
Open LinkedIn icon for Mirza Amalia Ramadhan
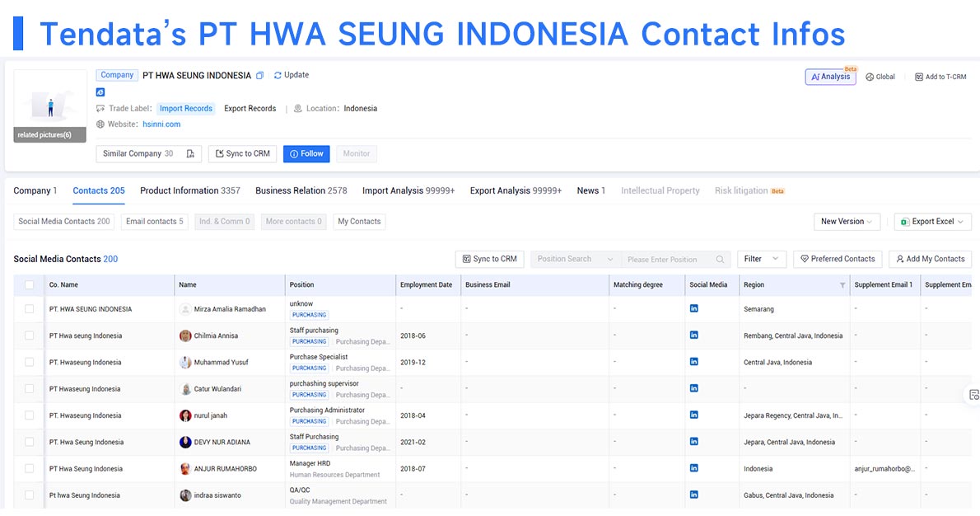[693, 308]
